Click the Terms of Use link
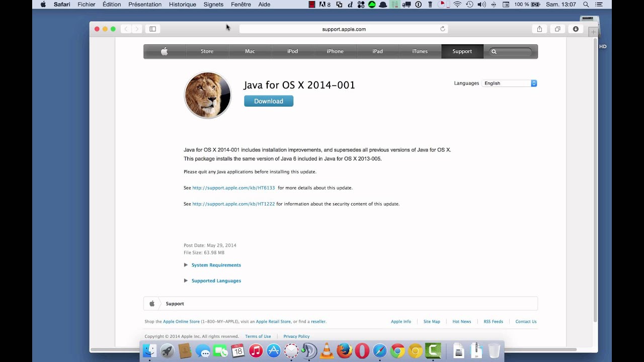 tap(258, 336)
